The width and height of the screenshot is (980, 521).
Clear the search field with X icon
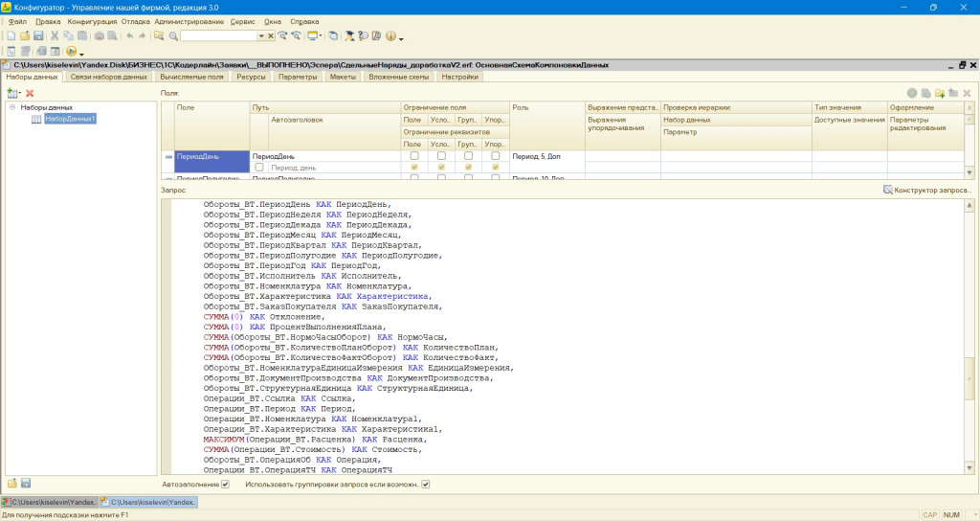pyautogui.click(x=271, y=36)
